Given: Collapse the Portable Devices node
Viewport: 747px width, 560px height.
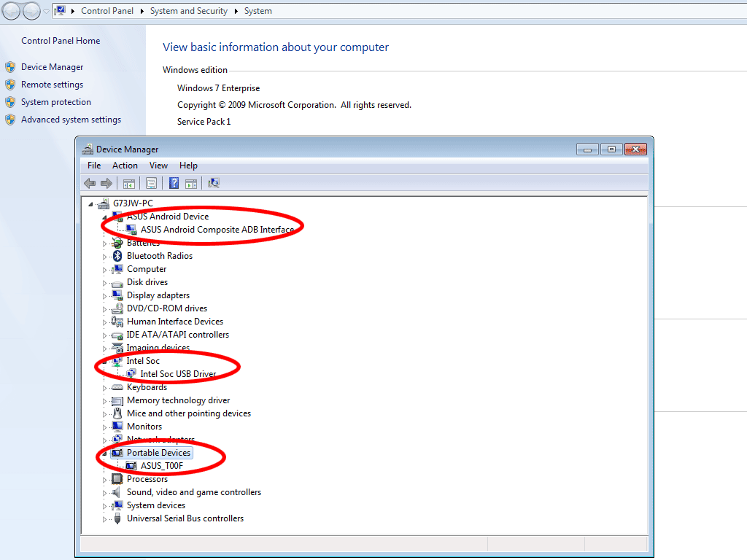Looking at the screenshot, I should (104, 453).
